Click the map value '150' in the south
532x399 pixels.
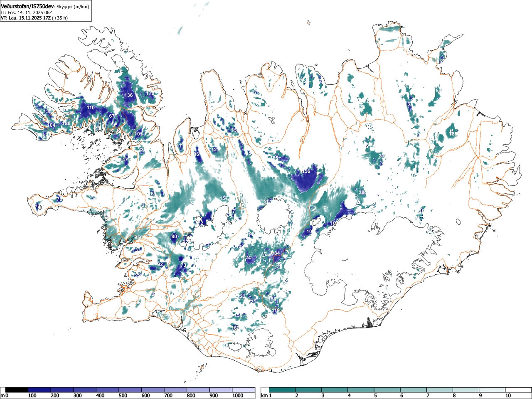click(239, 315)
